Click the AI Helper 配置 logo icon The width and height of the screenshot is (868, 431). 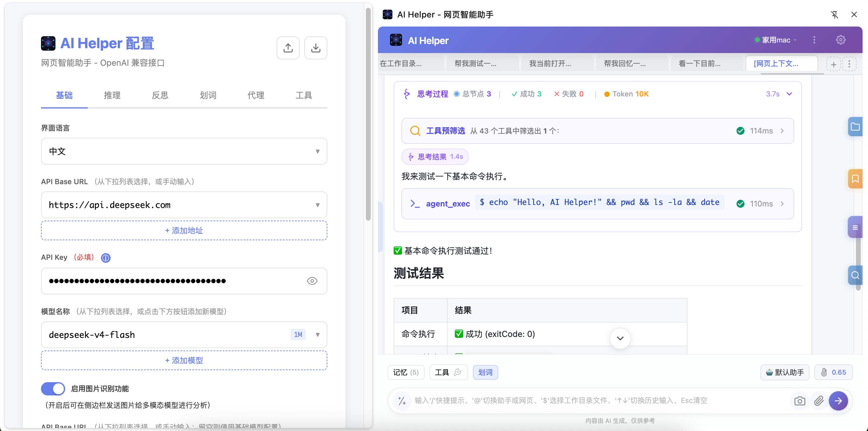[48, 43]
